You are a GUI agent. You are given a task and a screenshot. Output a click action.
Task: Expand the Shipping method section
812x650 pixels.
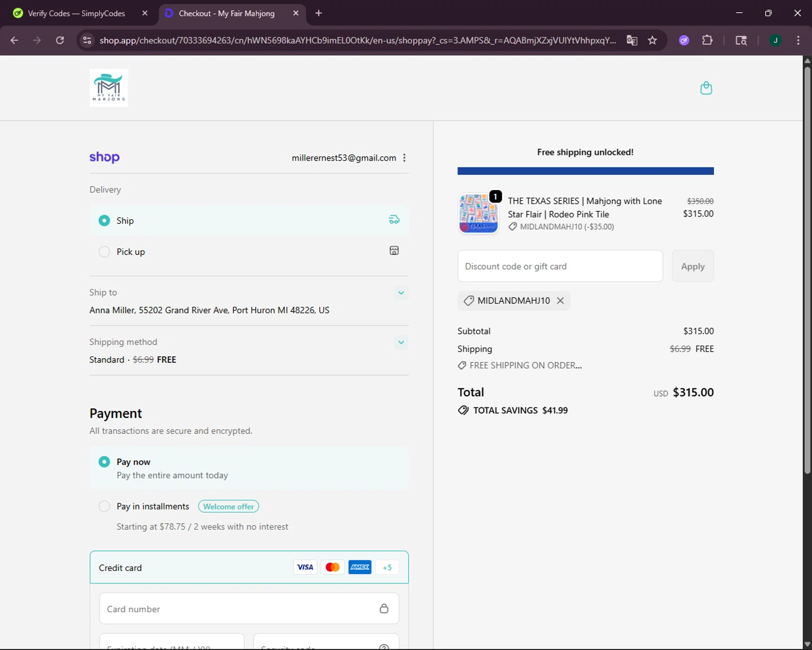tap(401, 342)
